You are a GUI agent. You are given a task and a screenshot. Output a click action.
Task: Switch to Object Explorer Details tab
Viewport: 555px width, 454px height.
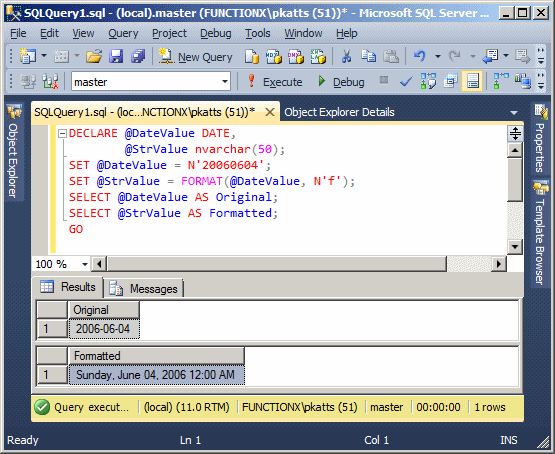point(339,112)
